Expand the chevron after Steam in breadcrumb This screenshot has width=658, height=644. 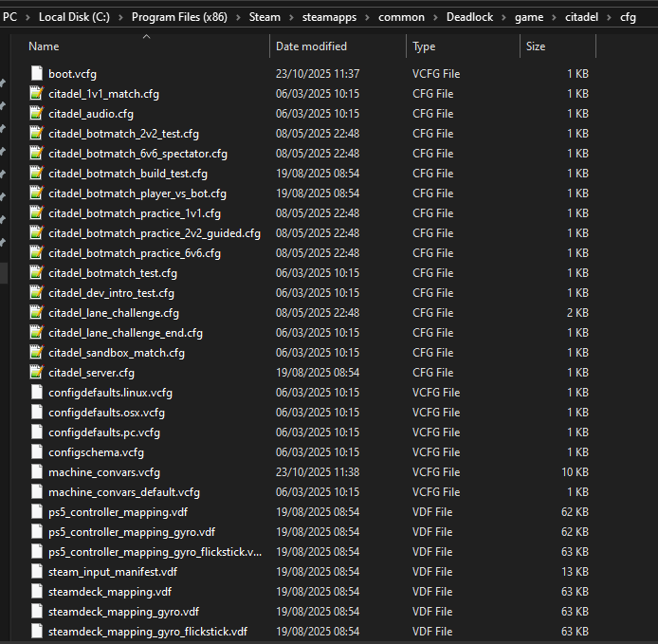(x=291, y=17)
